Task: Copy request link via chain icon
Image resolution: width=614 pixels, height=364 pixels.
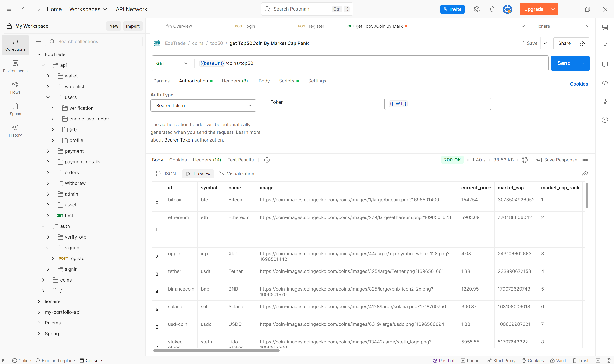Action: tap(583, 43)
